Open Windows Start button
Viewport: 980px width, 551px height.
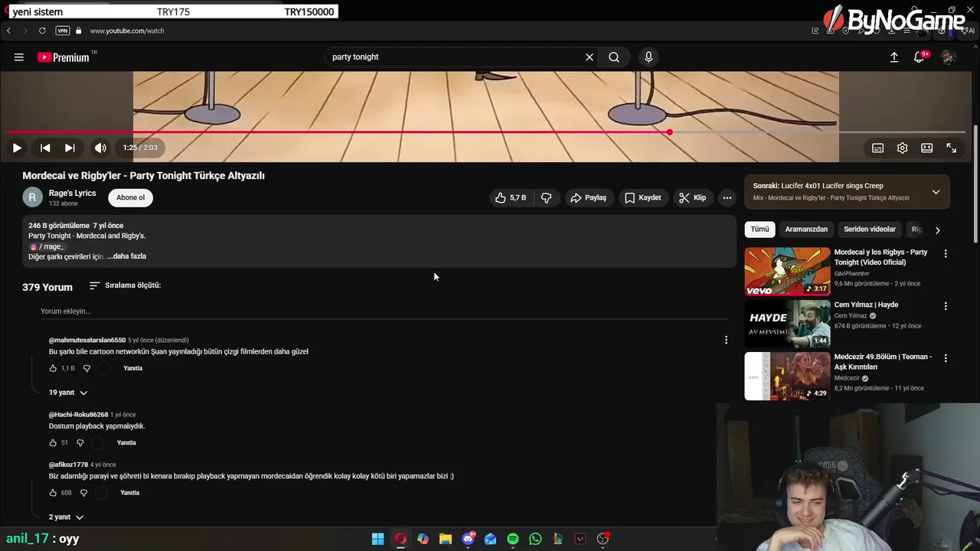point(378,539)
